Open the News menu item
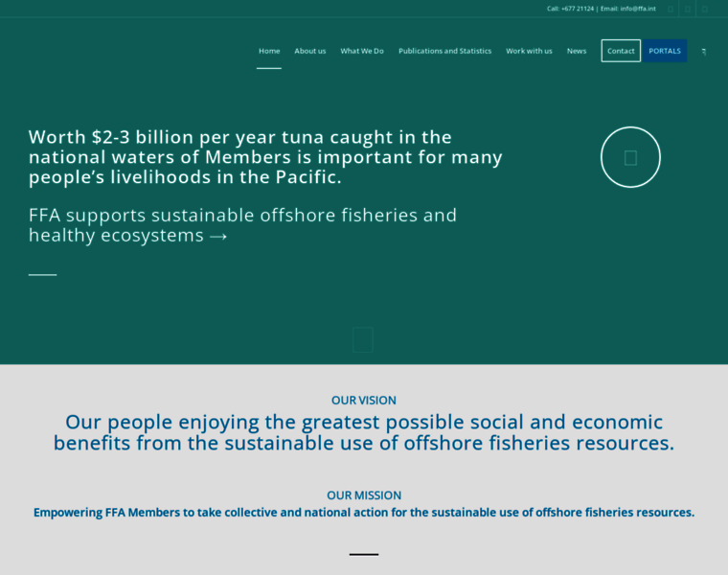Image resolution: width=728 pixels, height=575 pixels. (x=577, y=51)
